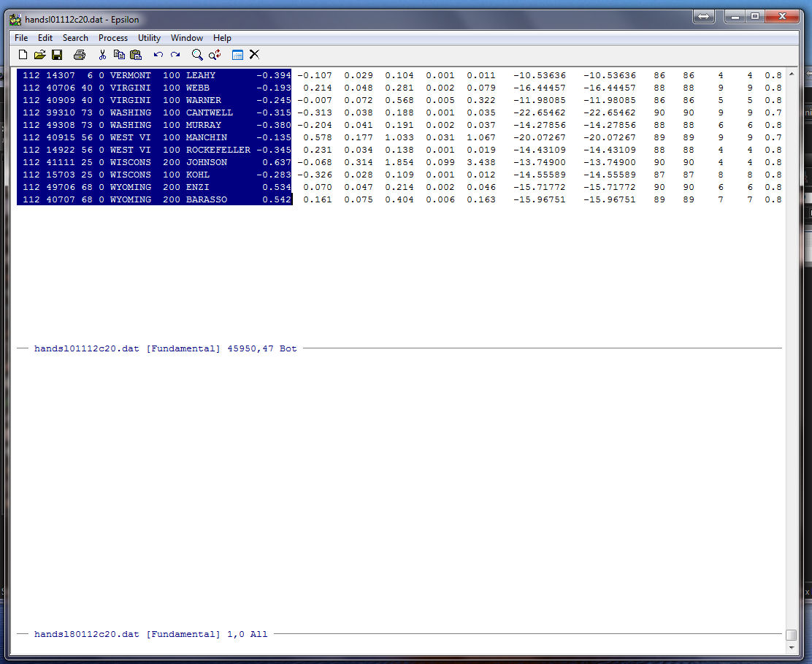Click the buffer list window icon
Viewport: 812px width, 664px height.
237,55
